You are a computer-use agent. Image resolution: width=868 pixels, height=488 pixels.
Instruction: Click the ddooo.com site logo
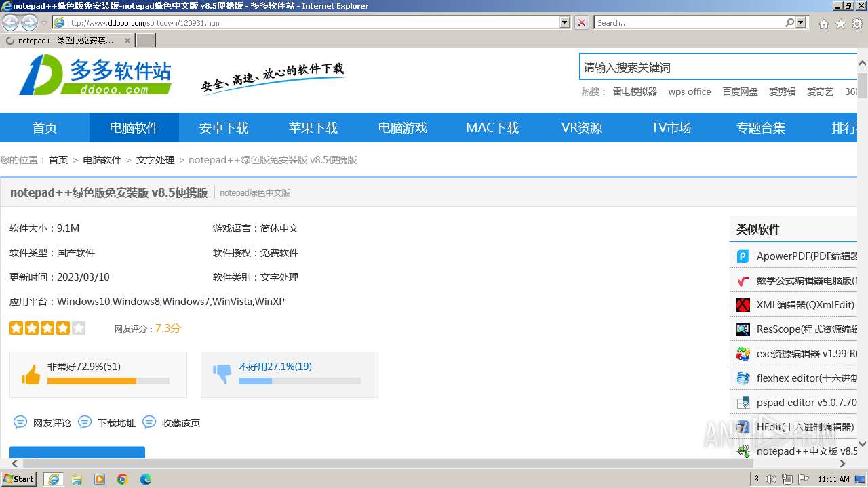95,75
